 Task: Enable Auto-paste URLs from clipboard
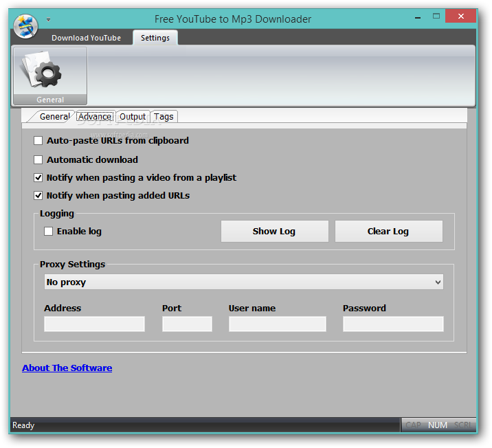tap(38, 141)
